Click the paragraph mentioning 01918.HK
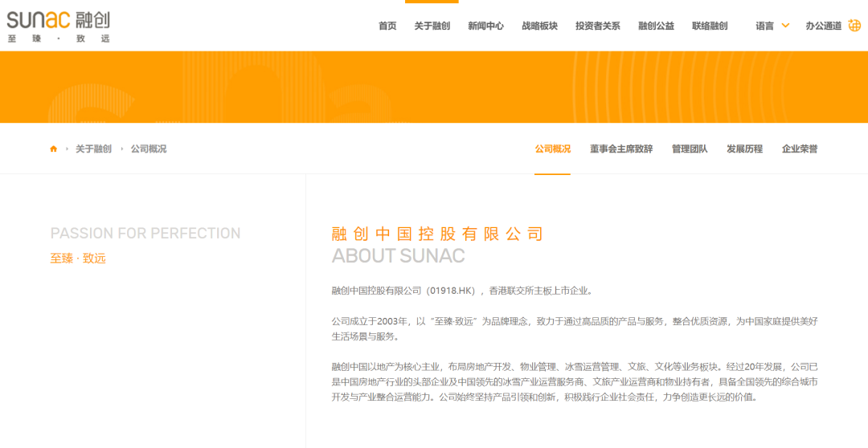Screen dimensions: 868x448 tap(463, 291)
